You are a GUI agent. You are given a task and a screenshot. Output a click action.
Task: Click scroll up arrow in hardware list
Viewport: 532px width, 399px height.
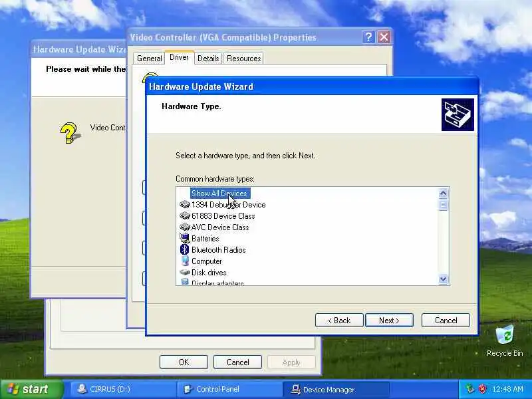click(443, 194)
